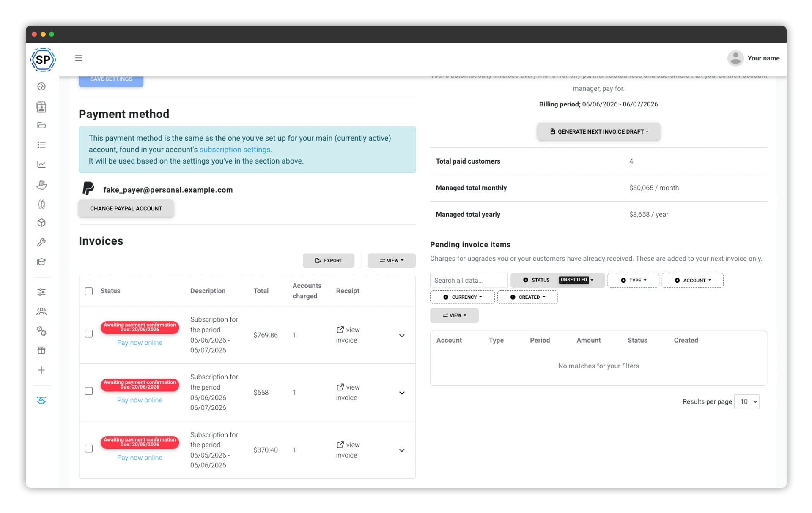Open the sliders settings icon in sidebar
Viewport: 812px width, 513px height.
tap(41, 292)
